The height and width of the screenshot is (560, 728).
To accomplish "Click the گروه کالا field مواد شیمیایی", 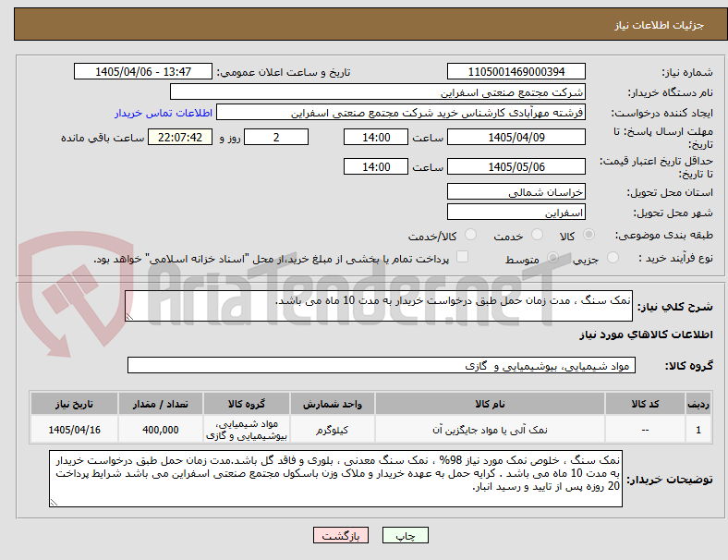I will coord(382,365).
